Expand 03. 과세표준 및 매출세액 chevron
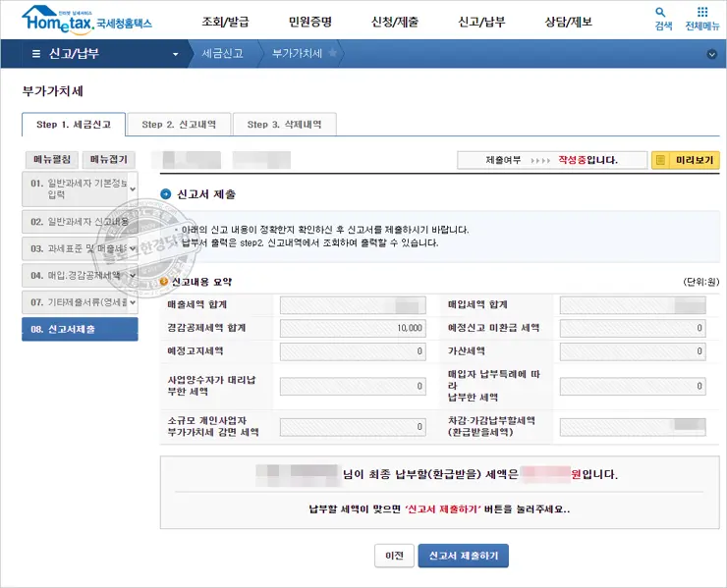This screenshot has width=727, height=588. (x=133, y=248)
